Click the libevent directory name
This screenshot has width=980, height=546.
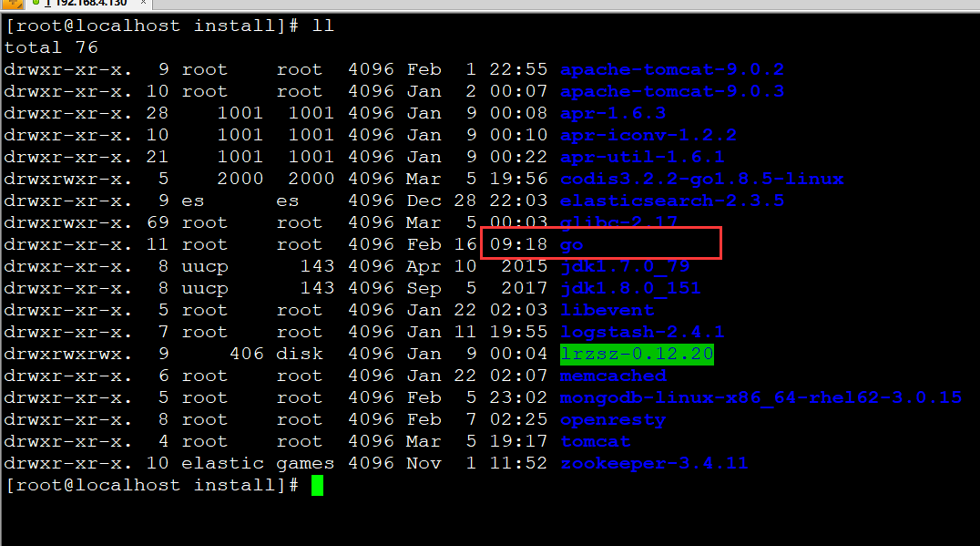click(607, 310)
